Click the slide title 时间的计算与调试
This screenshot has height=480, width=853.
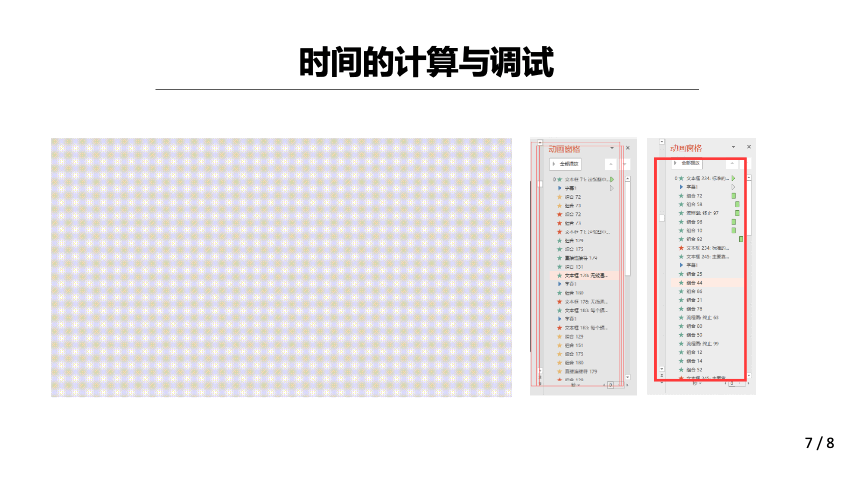(x=426, y=63)
